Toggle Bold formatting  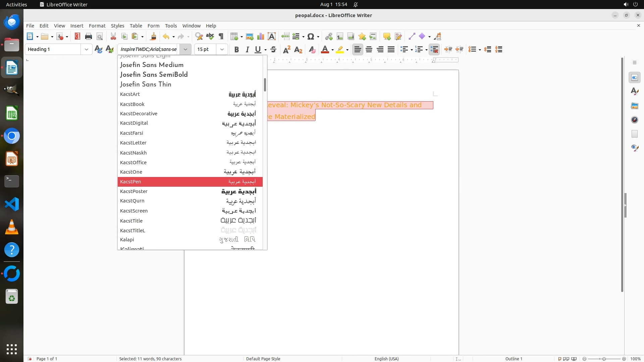pos(236,50)
